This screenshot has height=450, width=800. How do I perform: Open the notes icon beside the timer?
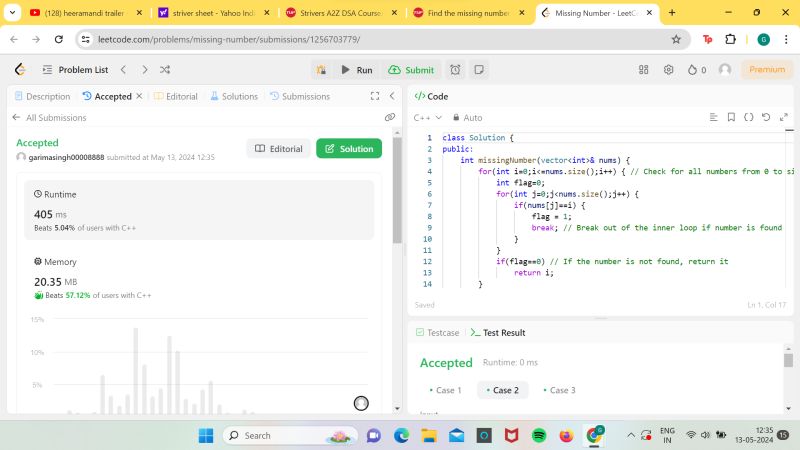pos(479,70)
